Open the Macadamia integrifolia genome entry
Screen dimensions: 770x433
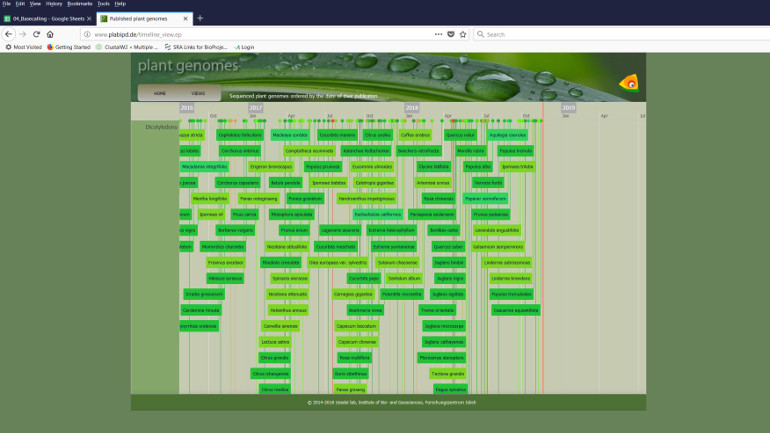[204, 167]
